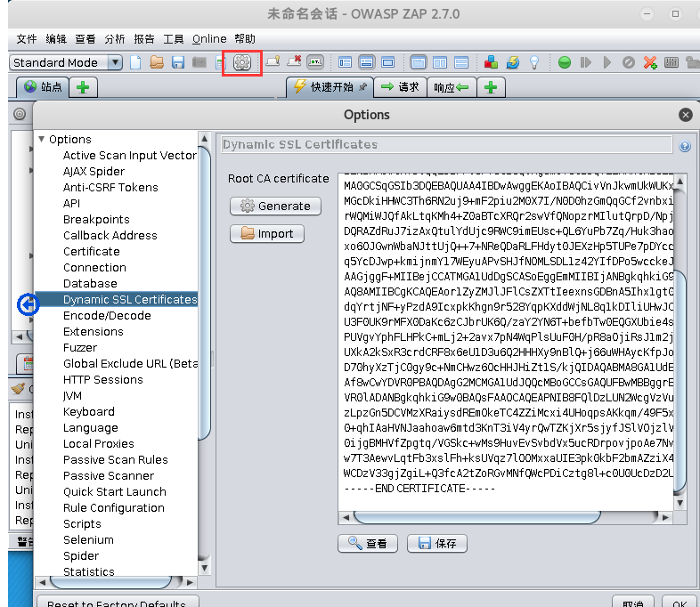Viewport: 700px width, 607px height.
Task: Open the 查看 menu
Action: point(85,39)
